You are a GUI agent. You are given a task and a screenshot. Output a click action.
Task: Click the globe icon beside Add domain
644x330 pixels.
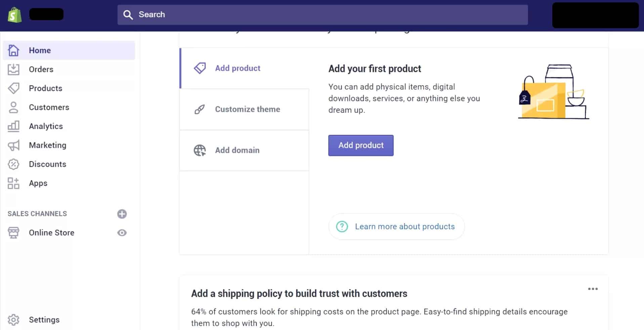200,150
